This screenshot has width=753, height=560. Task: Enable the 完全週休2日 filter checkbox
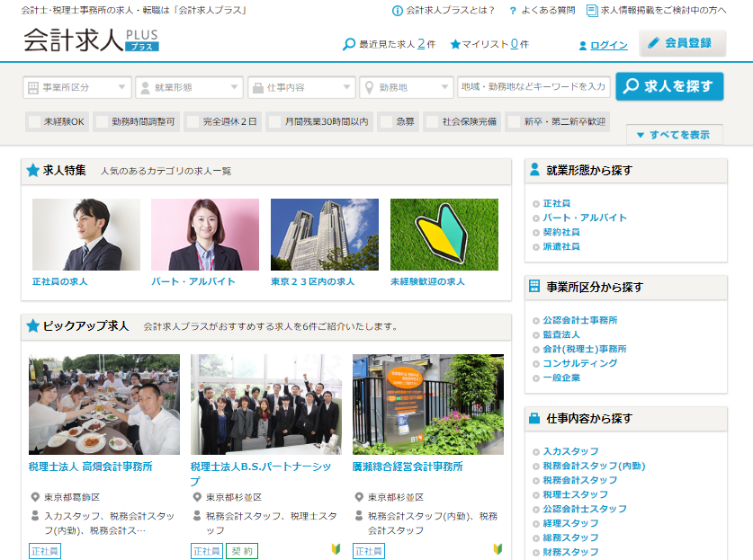coord(194,122)
